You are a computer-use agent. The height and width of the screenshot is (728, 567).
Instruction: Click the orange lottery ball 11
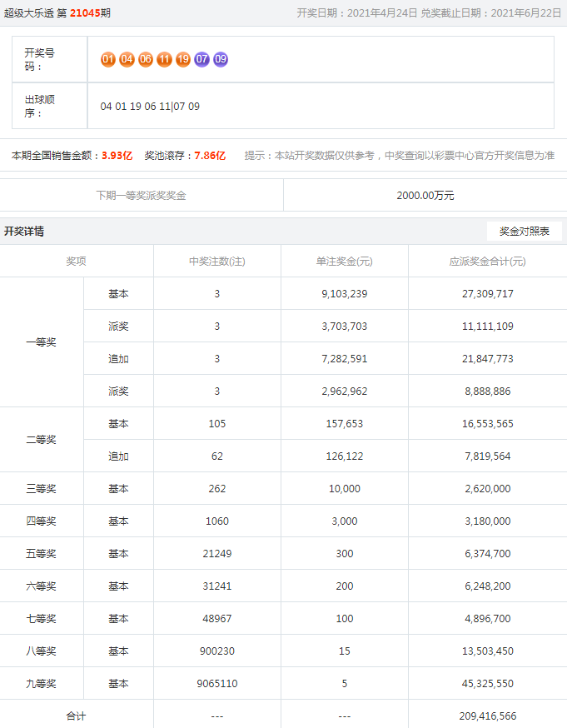[x=164, y=59]
